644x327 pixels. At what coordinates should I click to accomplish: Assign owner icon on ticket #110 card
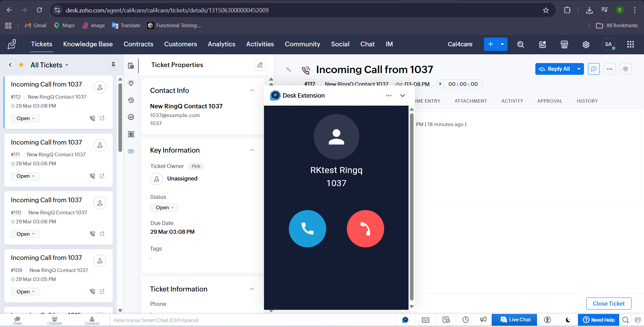(100, 203)
